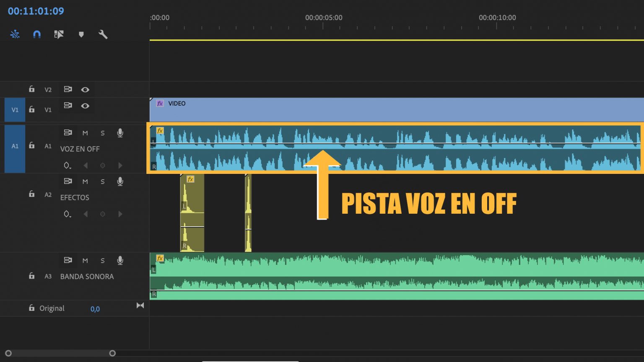The width and height of the screenshot is (644, 362).
Task: Enable V1 source patching indicator
Action: click(x=15, y=110)
